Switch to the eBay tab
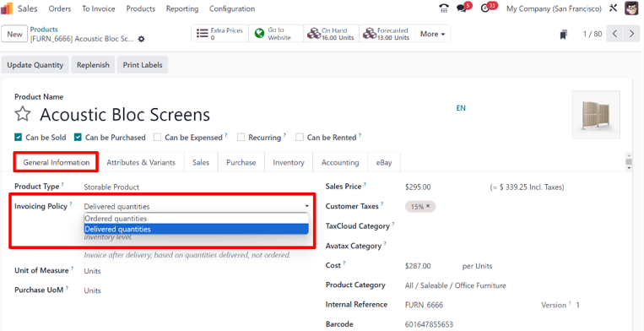Viewport: 644px width, 331px height. pyautogui.click(x=384, y=162)
